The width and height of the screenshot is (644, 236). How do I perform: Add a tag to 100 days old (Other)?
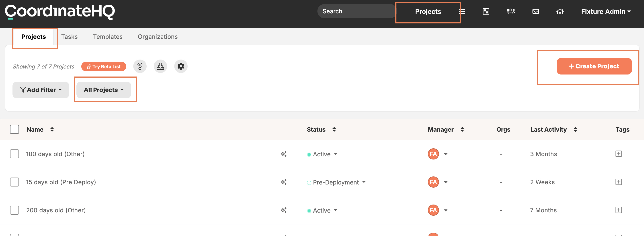click(619, 154)
